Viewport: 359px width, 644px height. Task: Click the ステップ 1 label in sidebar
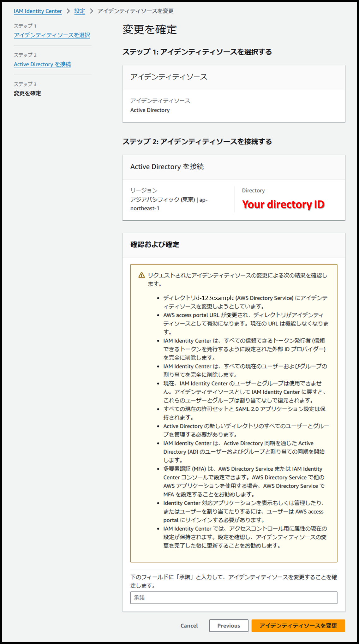(25, 26)
